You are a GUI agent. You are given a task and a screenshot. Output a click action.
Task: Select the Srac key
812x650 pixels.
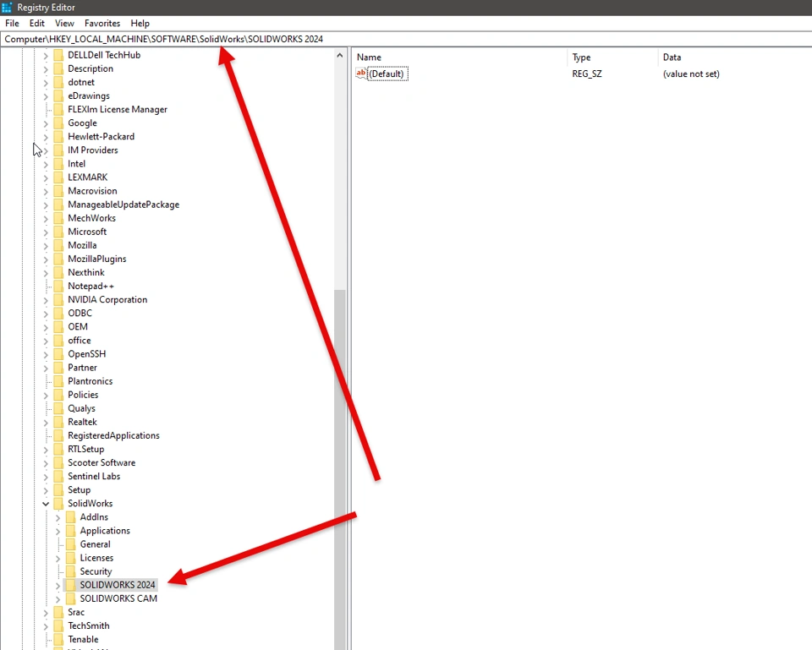[76, 612]
